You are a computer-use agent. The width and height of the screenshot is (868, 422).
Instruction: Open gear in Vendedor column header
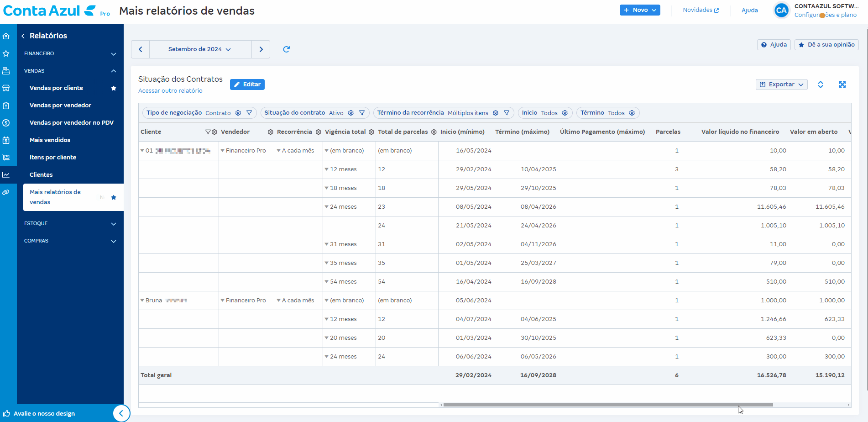pyautogui.click(x=271, y=132)
